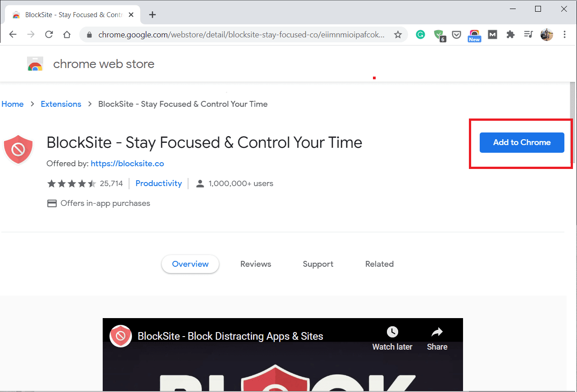Open the Productivity category link

coord(159,183)
